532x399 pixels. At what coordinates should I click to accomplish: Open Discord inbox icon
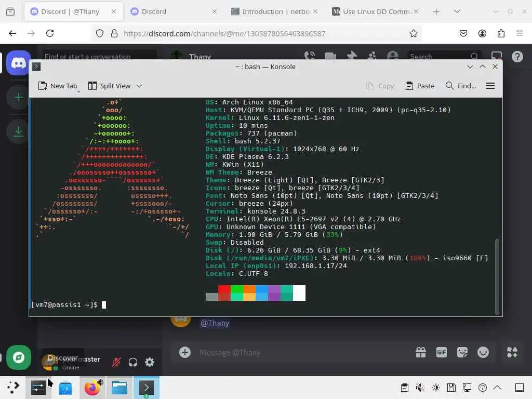tap(496, 56)
